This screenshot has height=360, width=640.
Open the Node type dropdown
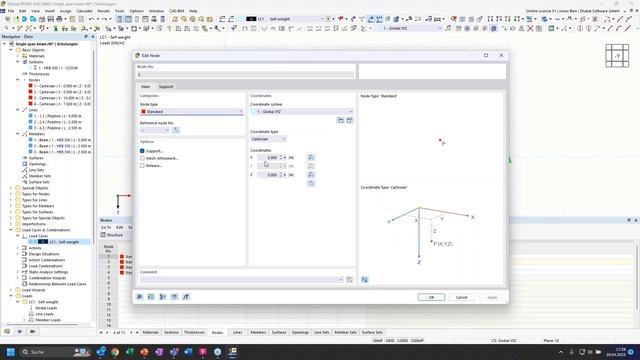191,111
